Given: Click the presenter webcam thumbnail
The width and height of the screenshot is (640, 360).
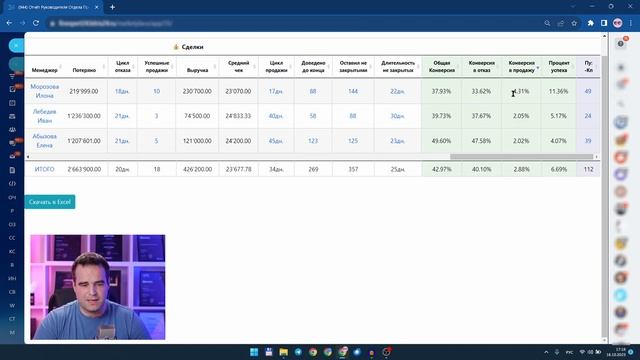Looking at the screenshot, I should pos(98,287).
